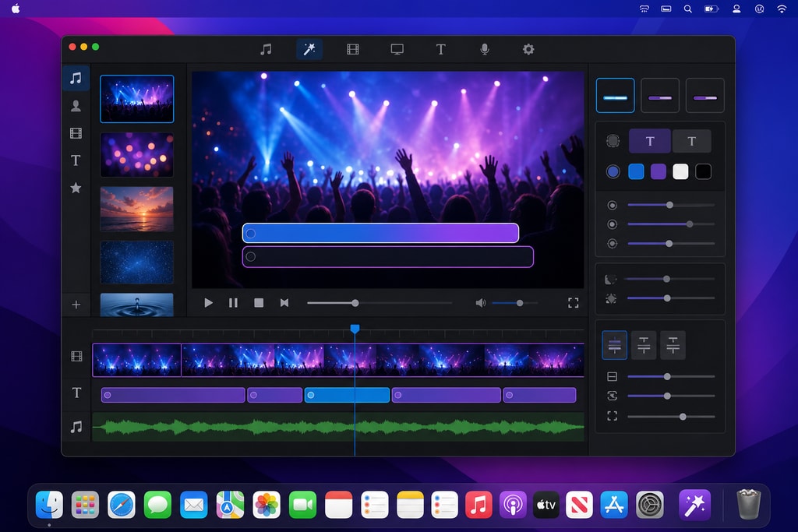Choose the middle purple line style preset
Image resolution: width=798 pixels, height=532 pixels.
point(660,95)
